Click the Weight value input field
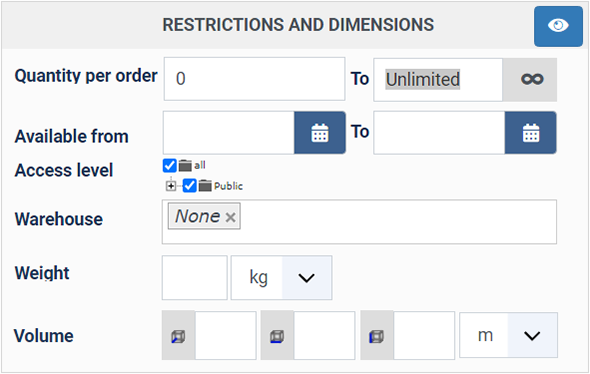The image size is (590, 374). coord(195,278)
